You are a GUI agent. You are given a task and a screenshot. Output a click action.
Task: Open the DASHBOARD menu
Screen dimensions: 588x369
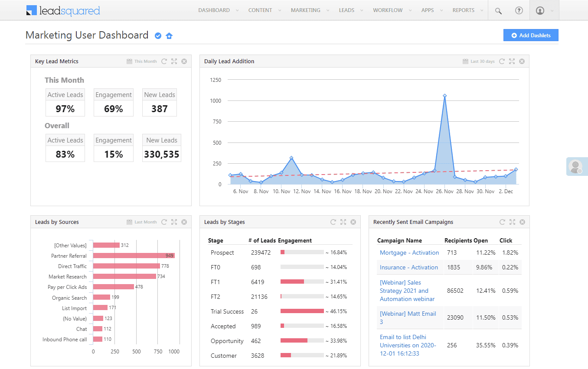(x=214, y=10)
